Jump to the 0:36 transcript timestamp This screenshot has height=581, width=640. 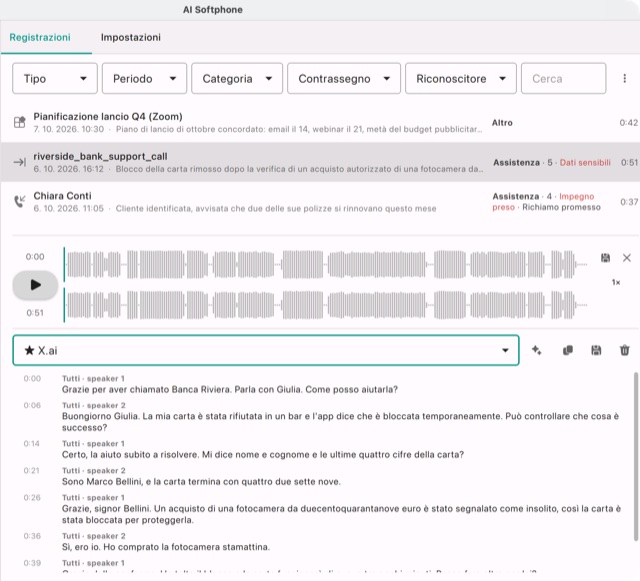click(x=32, y=536)
